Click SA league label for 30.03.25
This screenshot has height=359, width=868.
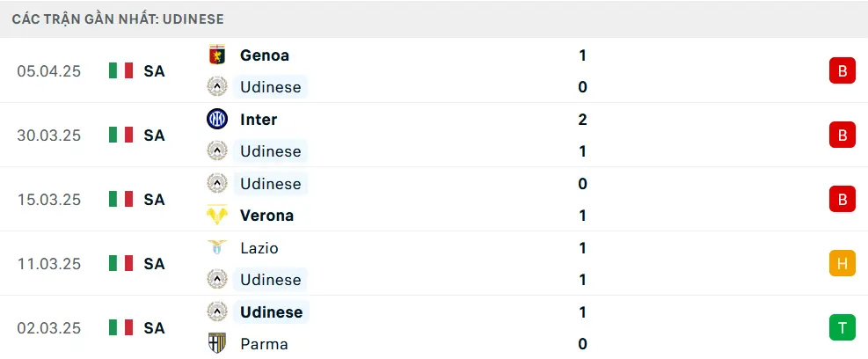(x=155, y=136)
